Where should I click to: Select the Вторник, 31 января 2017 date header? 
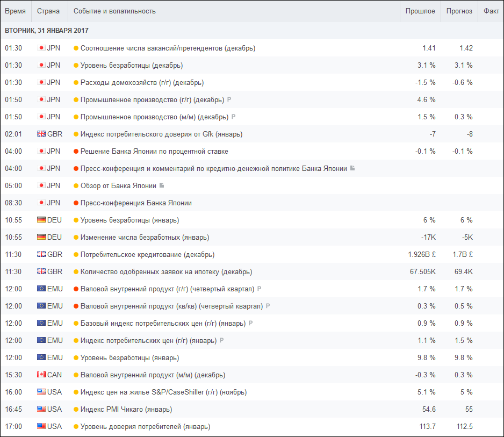[47, 31]
